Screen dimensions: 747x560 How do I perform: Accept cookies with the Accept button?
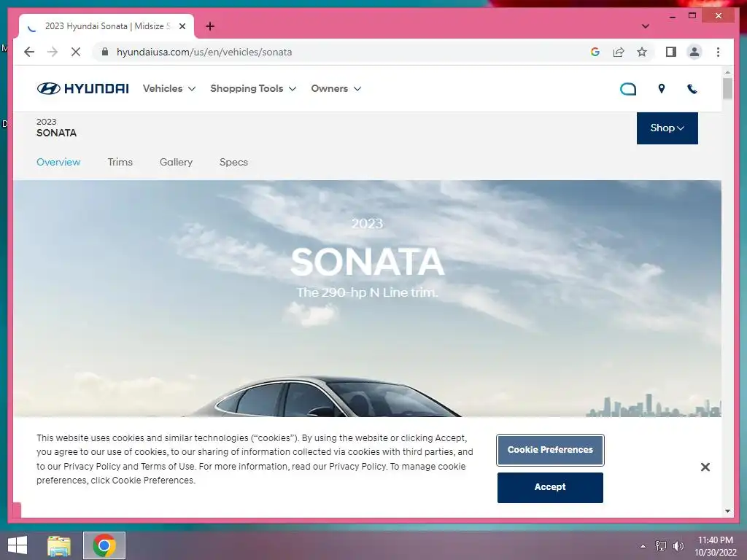pos(550,488)
